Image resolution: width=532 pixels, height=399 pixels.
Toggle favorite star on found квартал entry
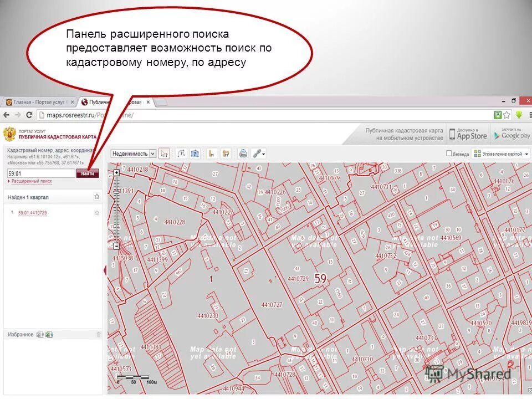click(x=96, y=197)
